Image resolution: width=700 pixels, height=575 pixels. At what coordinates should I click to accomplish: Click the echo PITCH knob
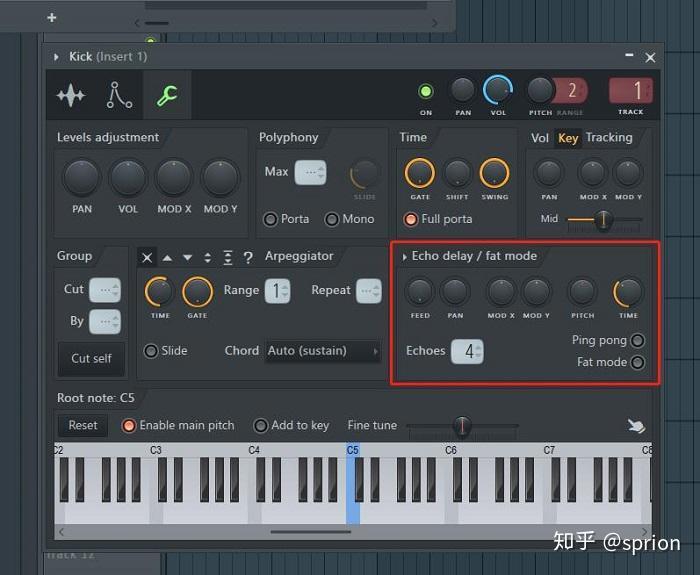click(x=582, y=292)
